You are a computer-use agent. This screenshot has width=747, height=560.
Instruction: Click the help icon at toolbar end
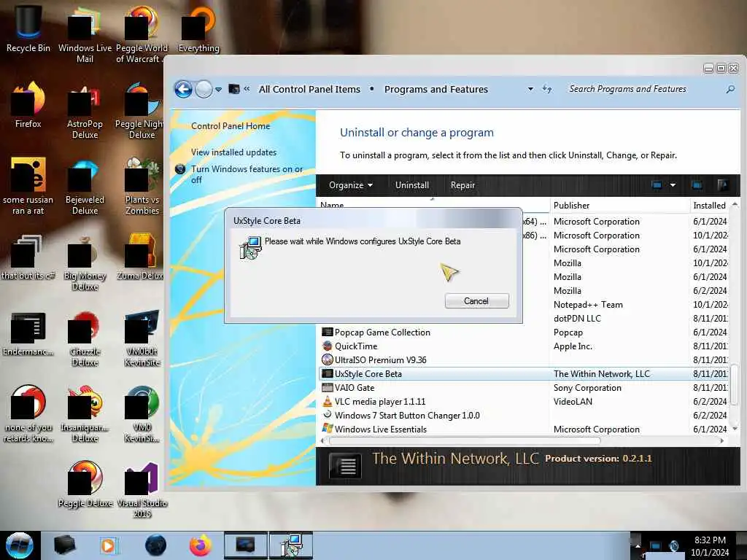pos(722,185)
